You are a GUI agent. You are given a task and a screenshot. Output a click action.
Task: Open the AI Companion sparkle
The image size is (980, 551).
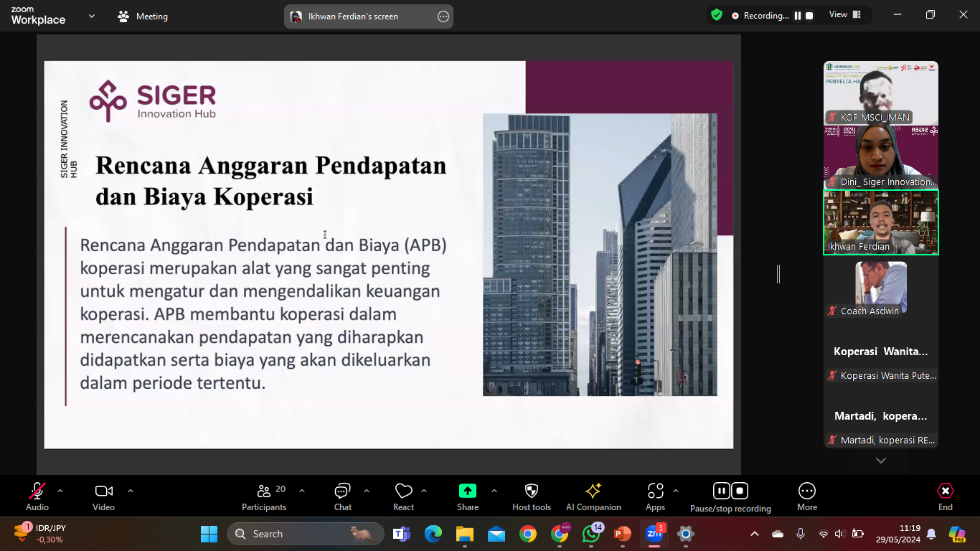pos(593,496)
